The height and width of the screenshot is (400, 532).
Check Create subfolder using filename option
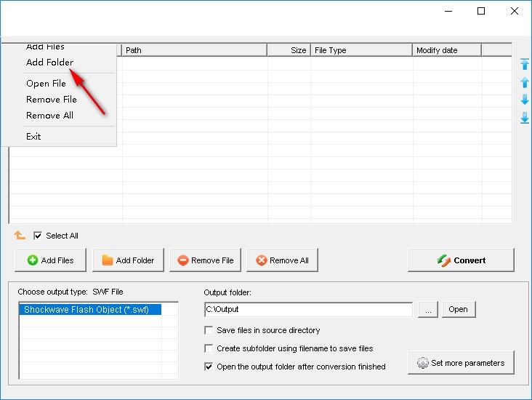point(209,348)
